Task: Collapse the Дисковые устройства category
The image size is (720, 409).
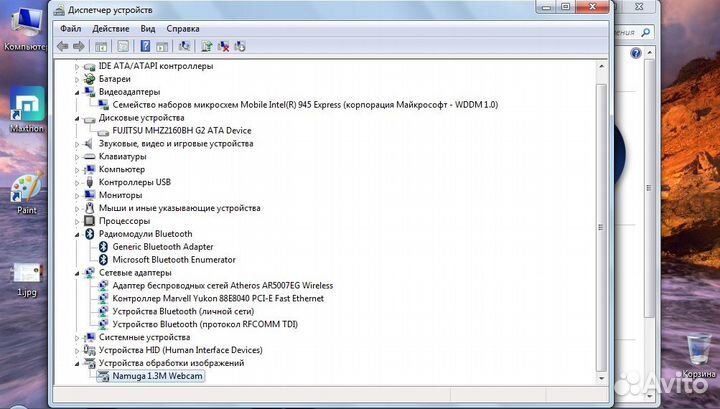Action: [77, 118]
